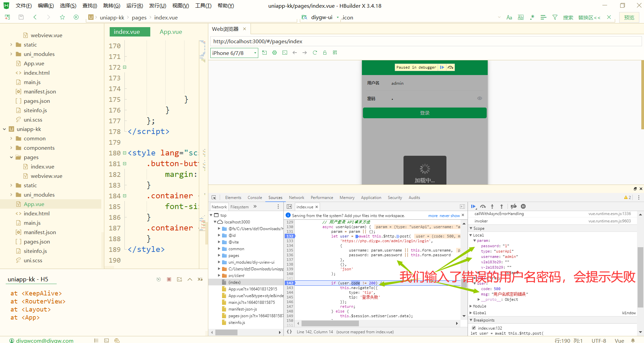The height and width of the screenshot is (343, 644).
Task: Step over from Paused in debugger overlay
Action: (450, 67)
